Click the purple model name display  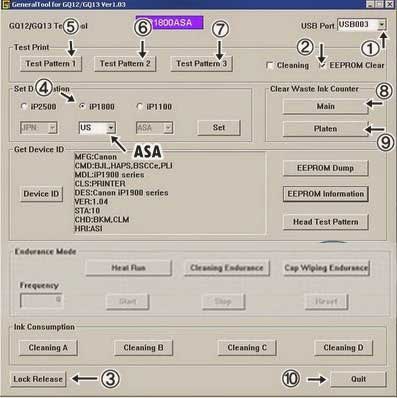pos(169,23)
